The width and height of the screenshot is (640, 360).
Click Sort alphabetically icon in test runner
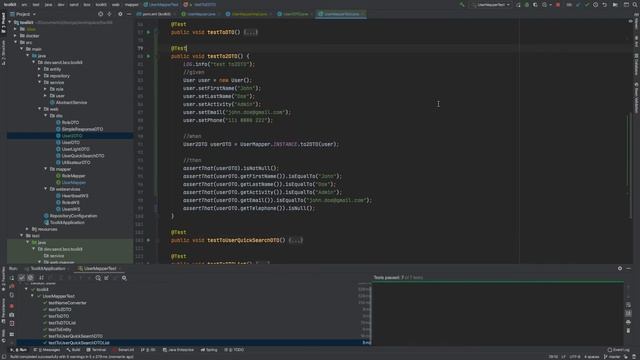41,278
